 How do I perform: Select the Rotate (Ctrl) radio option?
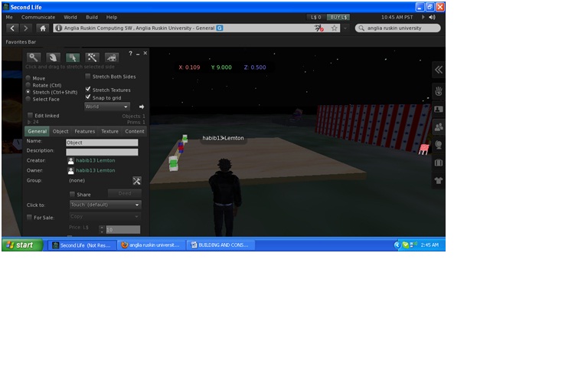[x=28, y=85]
